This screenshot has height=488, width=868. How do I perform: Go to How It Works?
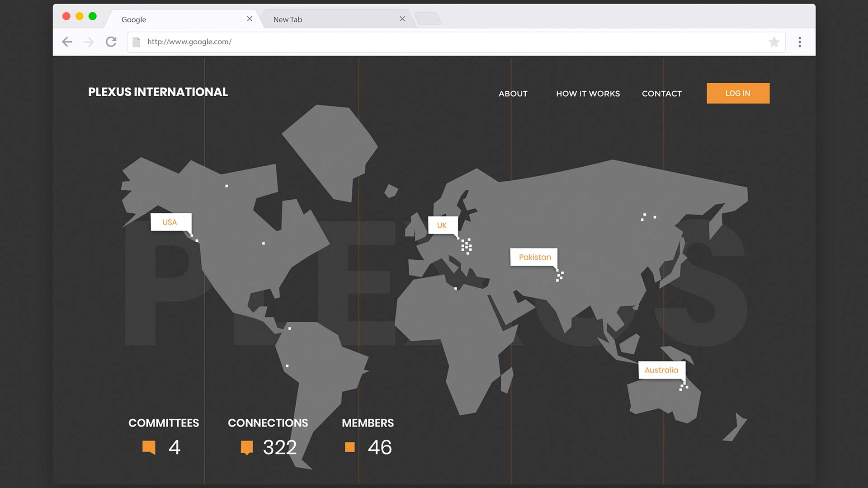[588, 94]
